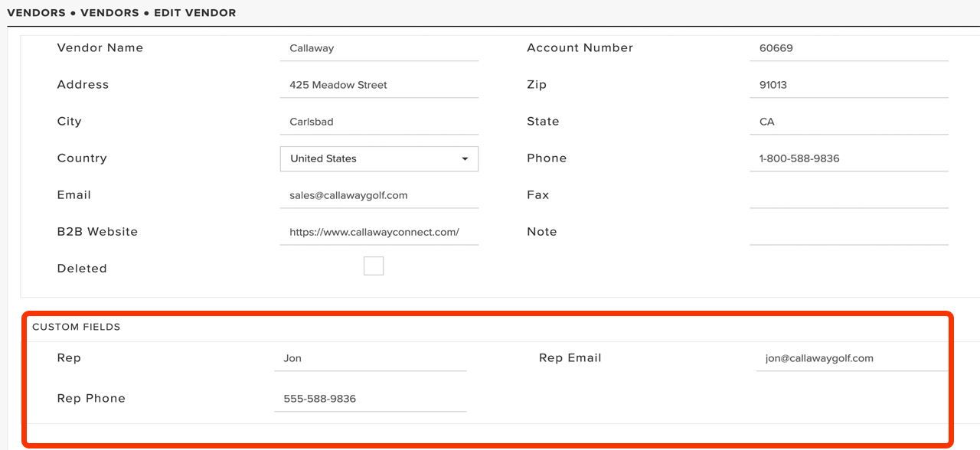Image resolution: width=980 pixels, height=450 pixels.
Task: Click the Account Number field 60669
Action: 849,48
